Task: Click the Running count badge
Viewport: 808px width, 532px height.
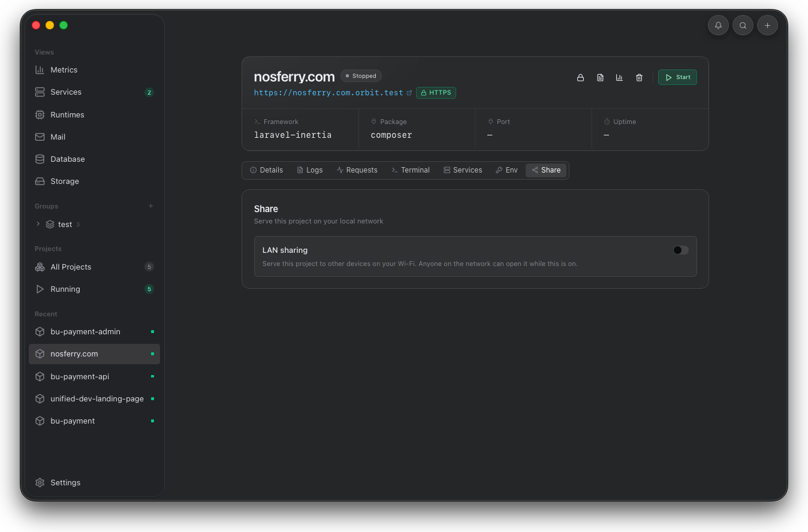Action: coord(149,289)
